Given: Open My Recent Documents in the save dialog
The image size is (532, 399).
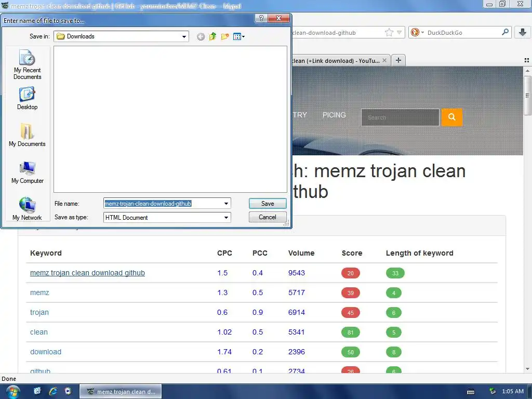Looking at the screenshot, I should pyautogui.click(x=27, y=64).
